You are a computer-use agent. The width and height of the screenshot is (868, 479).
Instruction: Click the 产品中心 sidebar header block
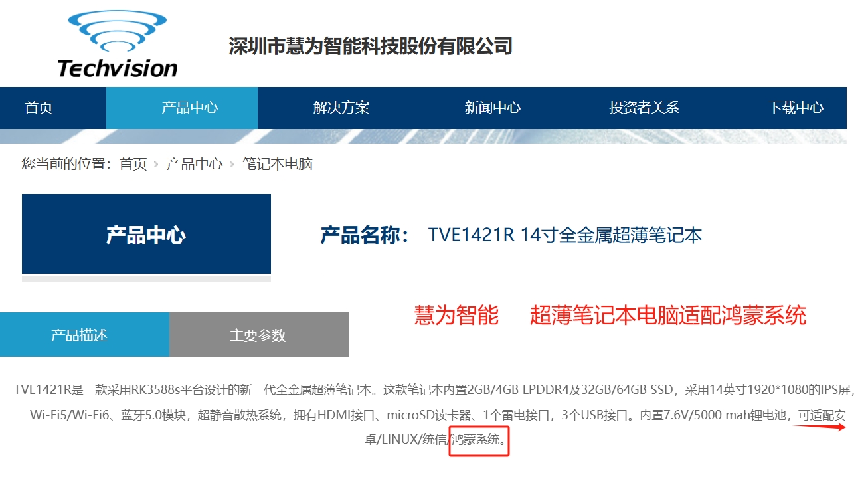(x=146, y=234)
